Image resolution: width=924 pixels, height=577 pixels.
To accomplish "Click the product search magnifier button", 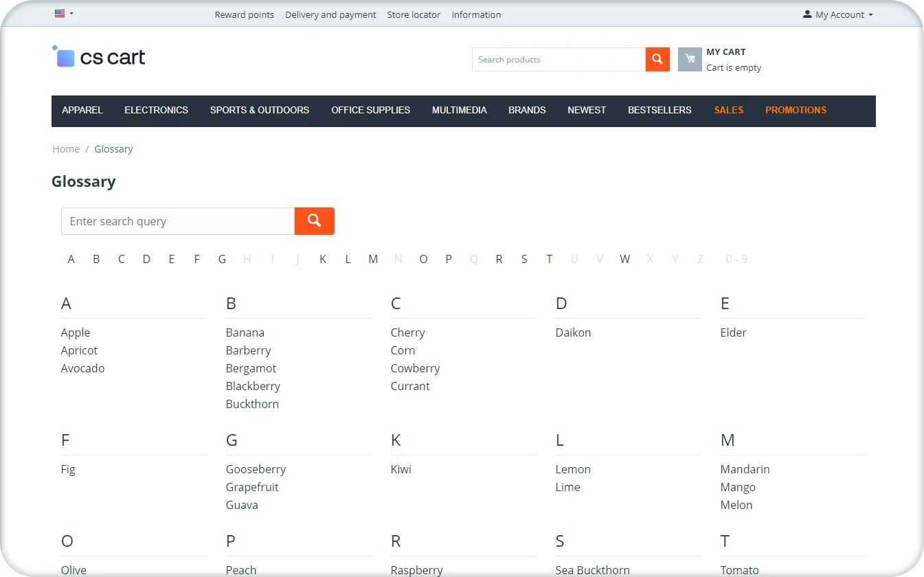I will click(x=657, y=59).
